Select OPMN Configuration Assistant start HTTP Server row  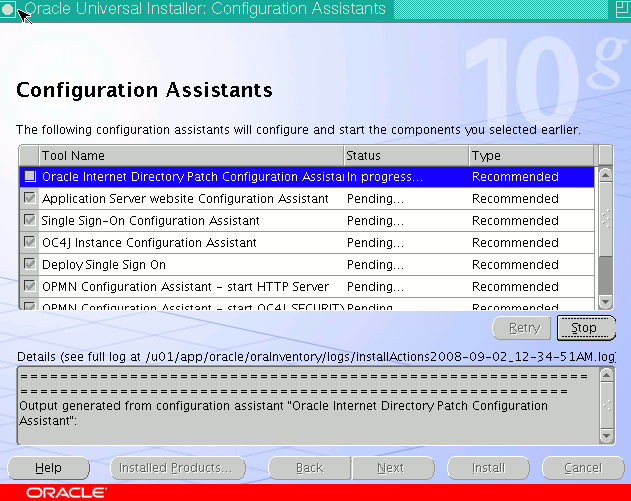[307, 287]
